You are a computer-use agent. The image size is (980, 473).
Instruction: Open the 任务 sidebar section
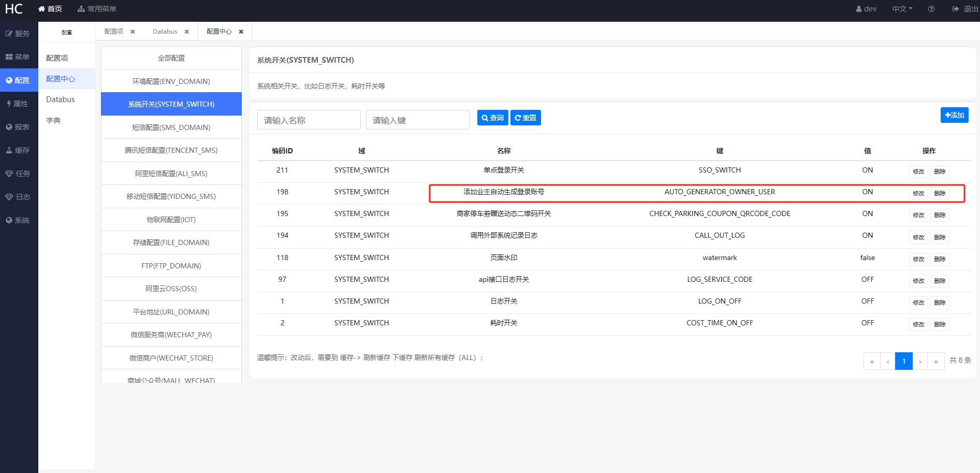19,174
